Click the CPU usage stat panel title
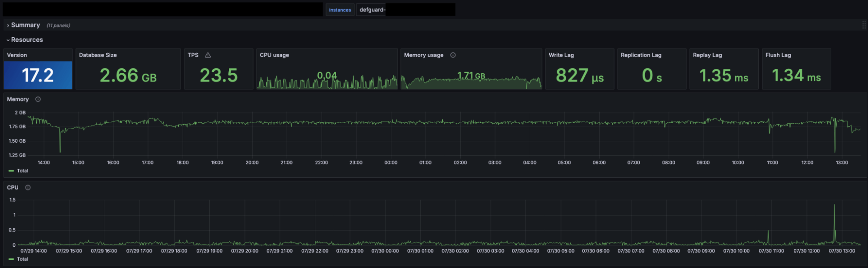The width and height of the screenshot is (868, 268). point(274,55)
